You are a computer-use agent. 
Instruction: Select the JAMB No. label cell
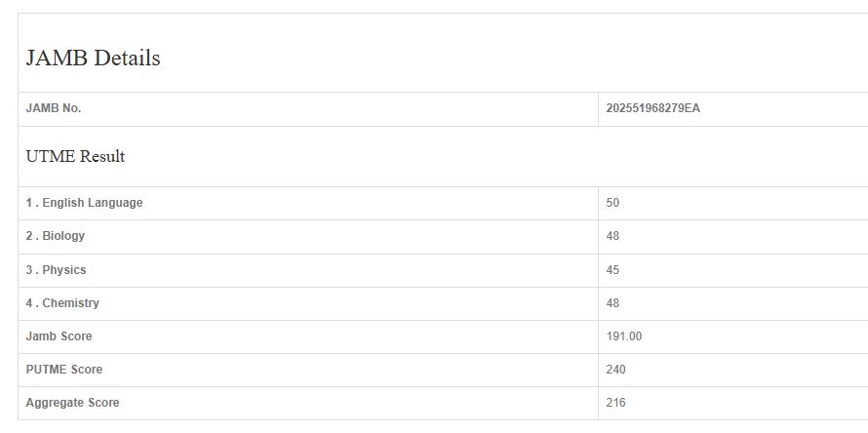[54, 108]
